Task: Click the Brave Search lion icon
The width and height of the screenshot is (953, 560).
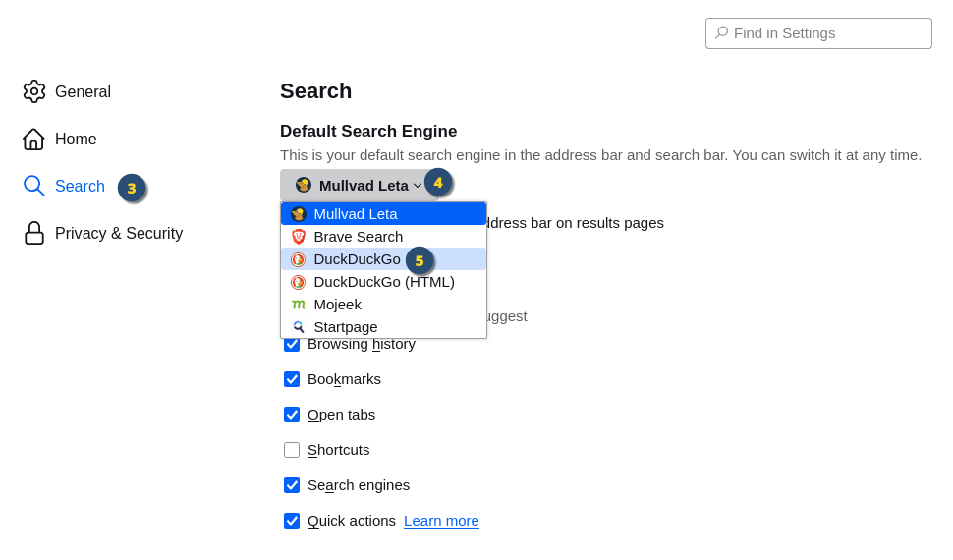Action: [299, 237]
